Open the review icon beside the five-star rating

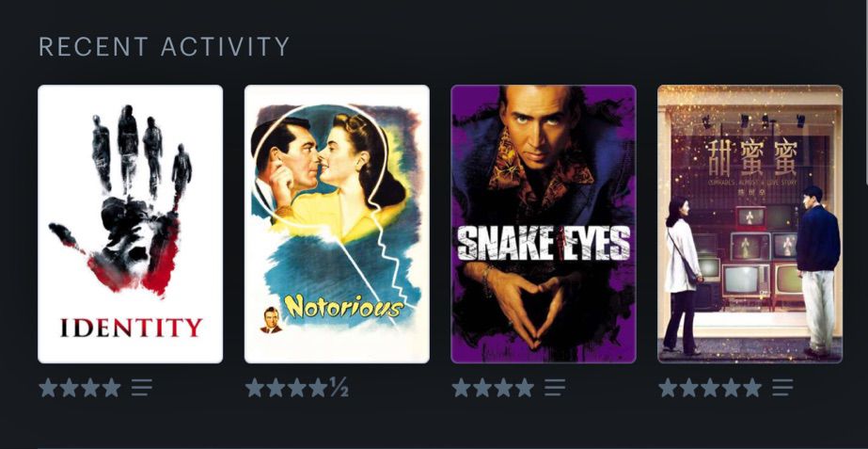point(782,388)
